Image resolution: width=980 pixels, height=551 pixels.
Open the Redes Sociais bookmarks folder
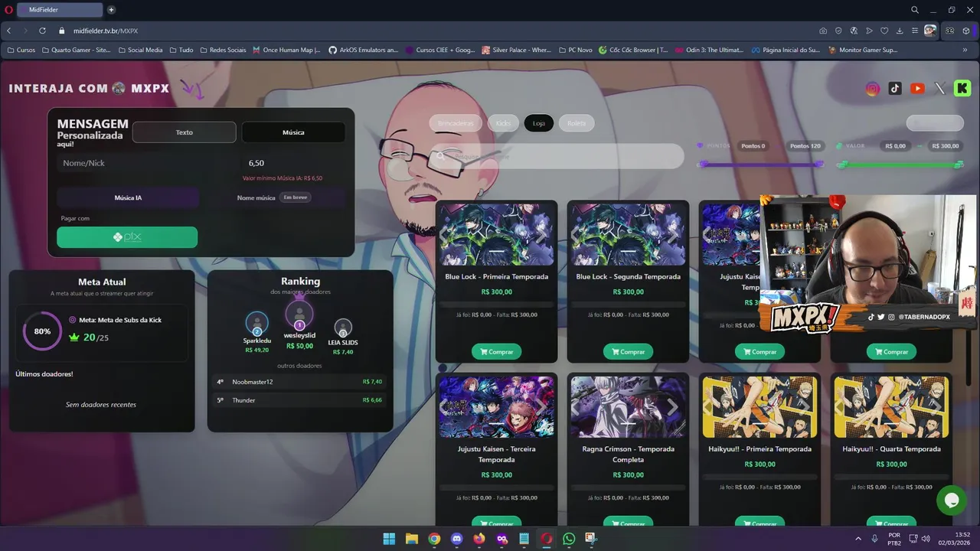pyautogui.click(x=223, y=50)
